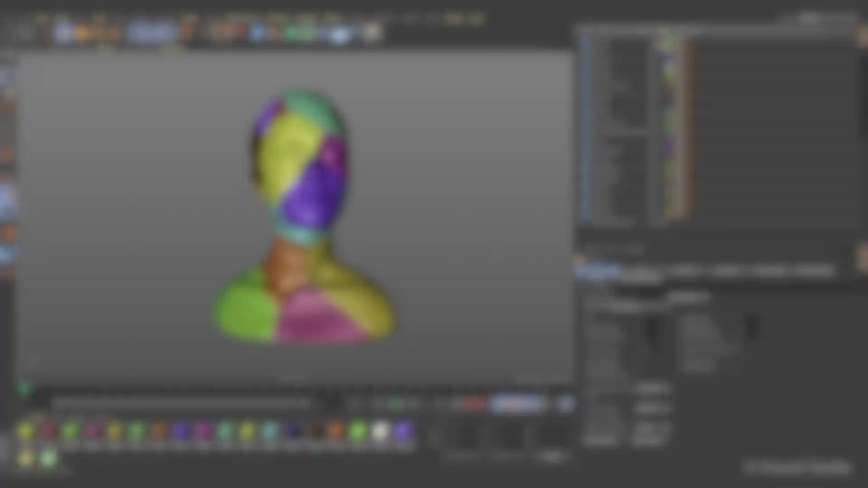This screenshot has width=868, height=488.
Task: Toggle the green frame marker at timeline start
Action: point(25,388)
